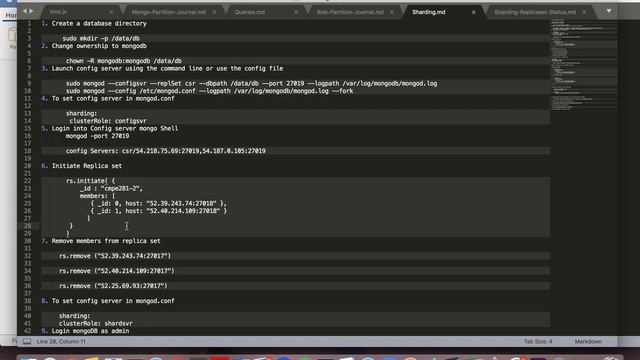This screenshot has height=360, width=640.
Task: Toggle the side panel switcher icon in status bar
Action: tap(27, 341)
